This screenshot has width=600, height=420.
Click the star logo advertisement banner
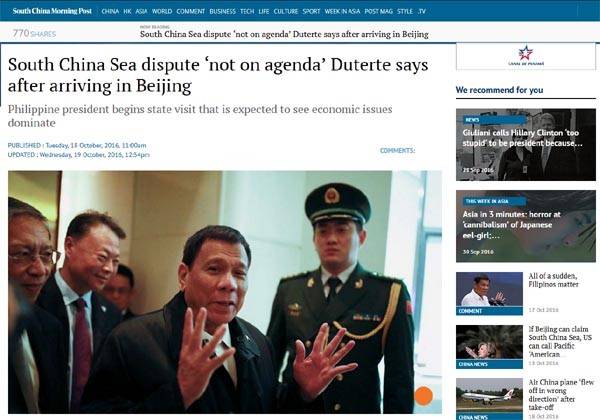[x=526, y=56]
